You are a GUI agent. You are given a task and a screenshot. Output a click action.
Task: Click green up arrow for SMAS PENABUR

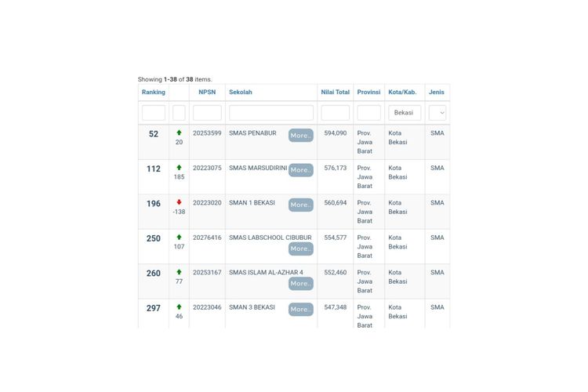tap(179, 133)
